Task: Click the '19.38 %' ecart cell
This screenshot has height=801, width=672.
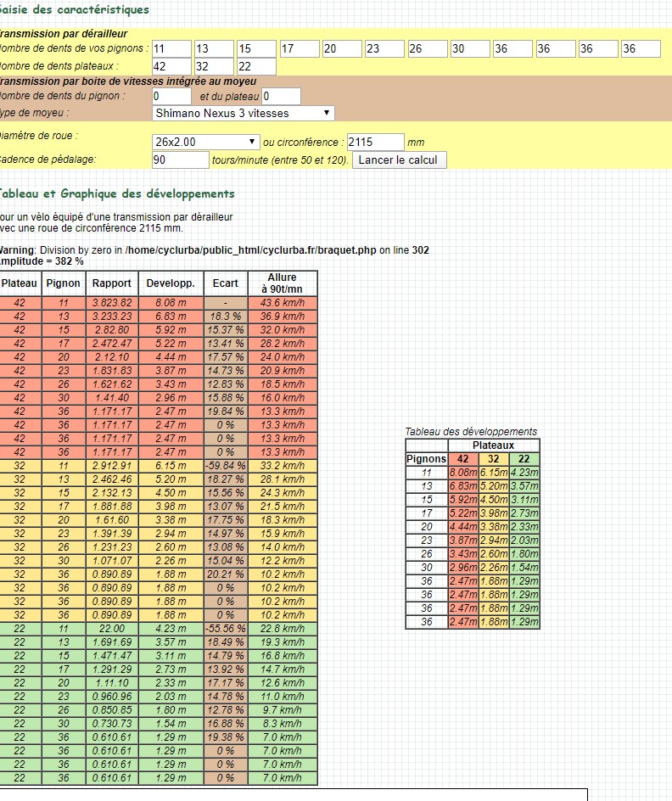Action: point(226,737)
